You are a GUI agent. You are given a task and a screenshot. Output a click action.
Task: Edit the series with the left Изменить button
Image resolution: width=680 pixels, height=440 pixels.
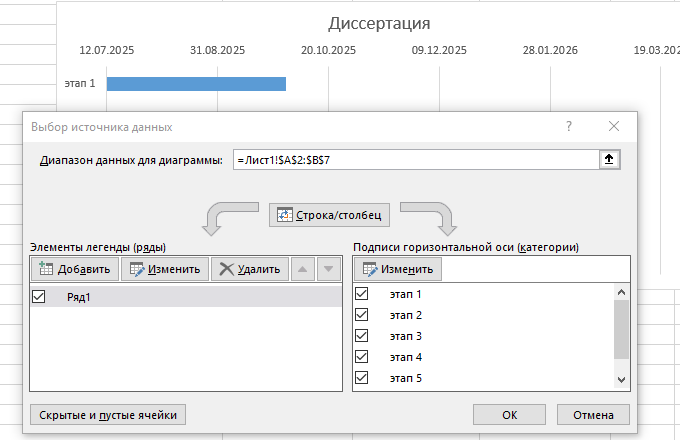165,269
